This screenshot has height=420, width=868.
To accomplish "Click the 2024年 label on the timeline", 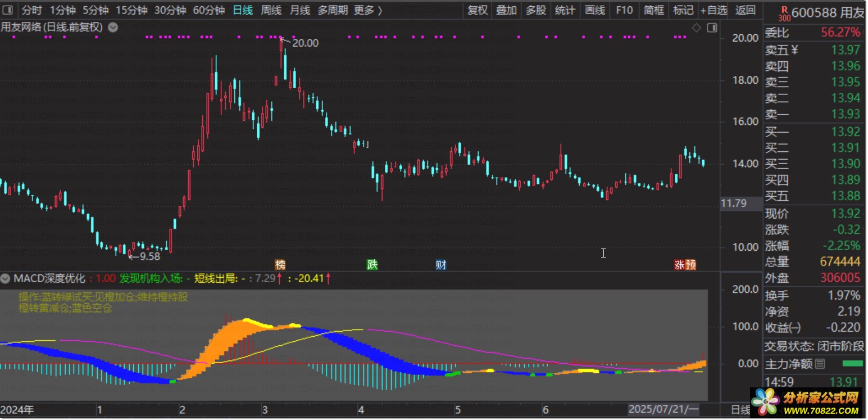I will click(x=17, y=409).
